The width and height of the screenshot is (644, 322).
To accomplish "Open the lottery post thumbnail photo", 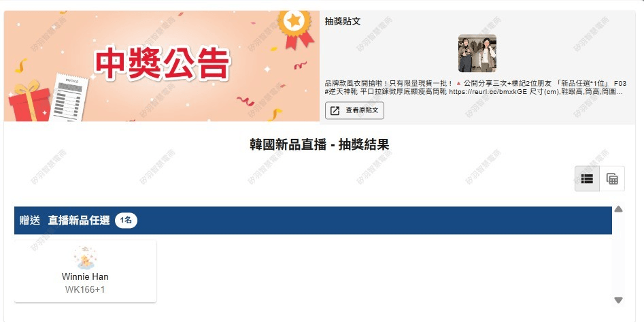I will [477, 54].
